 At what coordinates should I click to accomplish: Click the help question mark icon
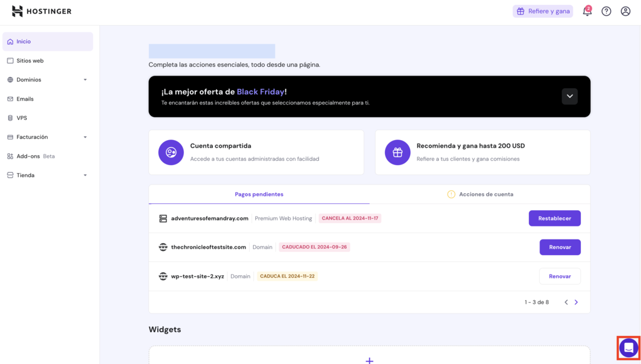click(606, 11)
